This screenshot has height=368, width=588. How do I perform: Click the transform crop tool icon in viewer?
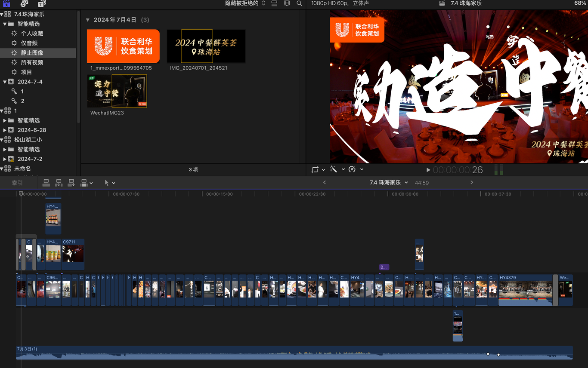pyautogui.click(x=315, y=170)
